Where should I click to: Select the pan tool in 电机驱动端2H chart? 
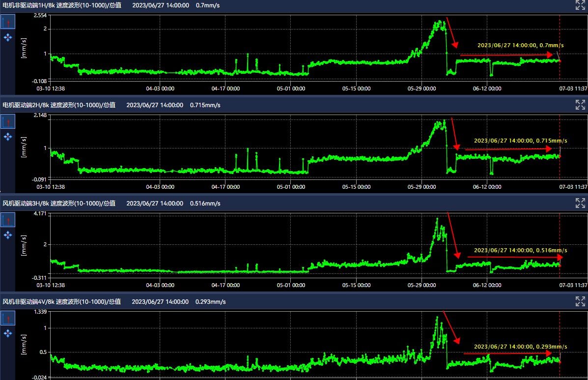click(x=8, y=137)
